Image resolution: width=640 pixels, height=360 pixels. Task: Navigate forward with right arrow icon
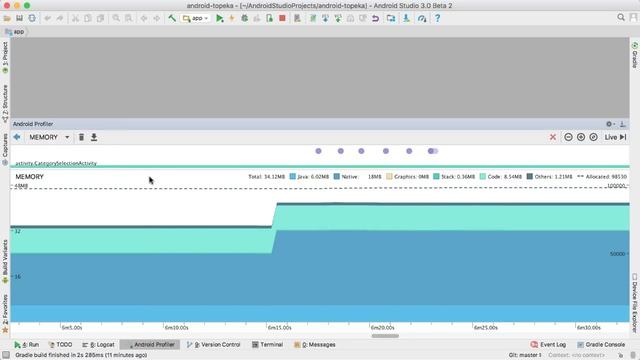click(x=156, y=18)
